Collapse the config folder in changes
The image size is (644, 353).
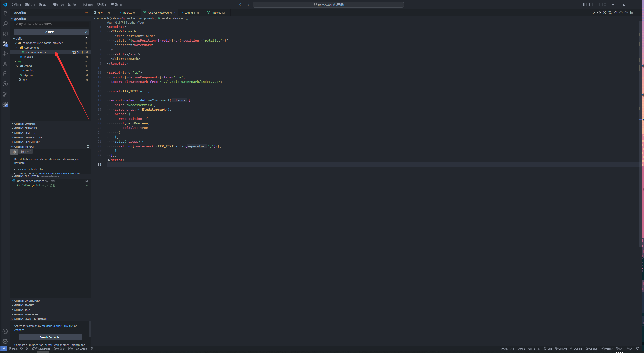(17, 66)
